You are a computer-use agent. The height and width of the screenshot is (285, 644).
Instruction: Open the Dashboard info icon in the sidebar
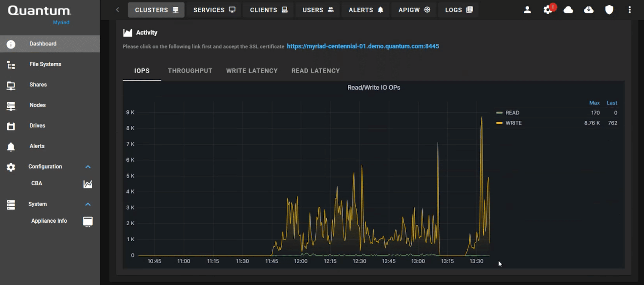coord(11,44)
